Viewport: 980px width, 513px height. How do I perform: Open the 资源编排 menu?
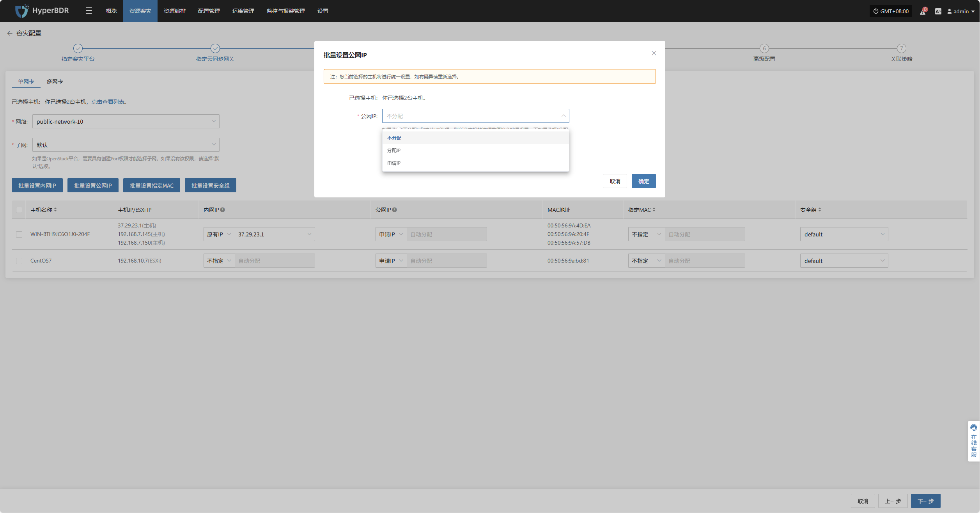click(x=175, y=11)
